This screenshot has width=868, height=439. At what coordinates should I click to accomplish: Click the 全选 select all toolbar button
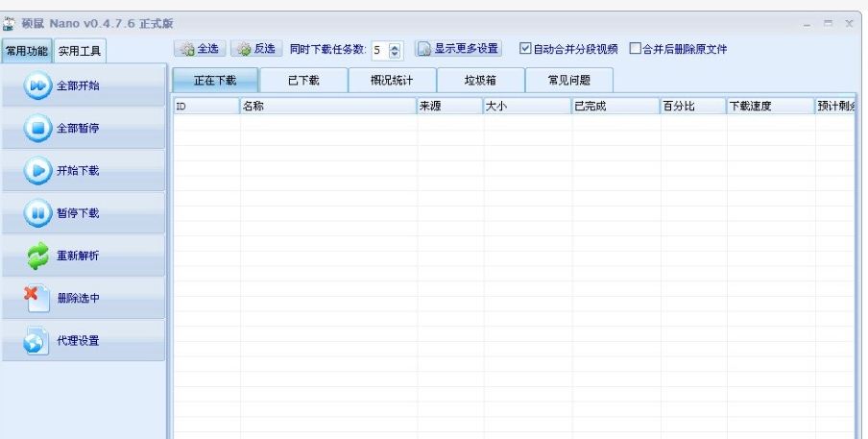click(x=200, y=49)
